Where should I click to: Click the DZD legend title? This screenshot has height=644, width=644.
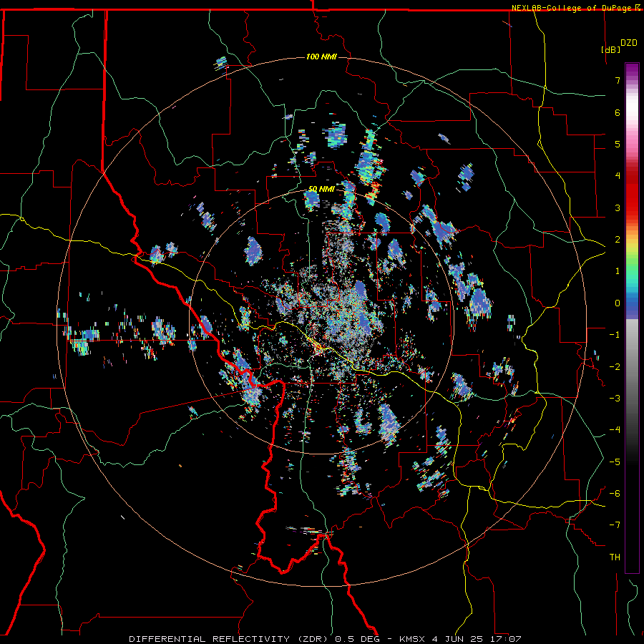[629, 43]
